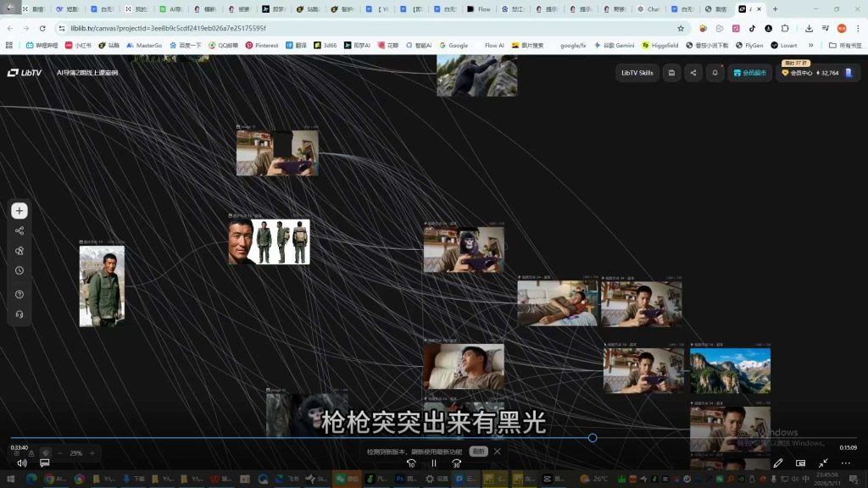Open the 会员超市 member store button

tap(749, 73)
